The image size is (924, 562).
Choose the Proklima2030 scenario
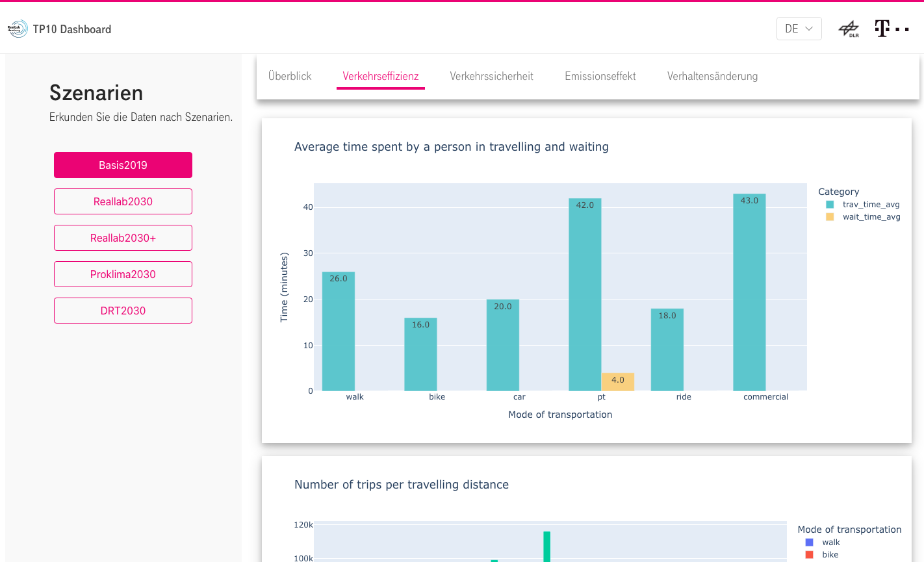pyautogui.click(x=123, y=274)
